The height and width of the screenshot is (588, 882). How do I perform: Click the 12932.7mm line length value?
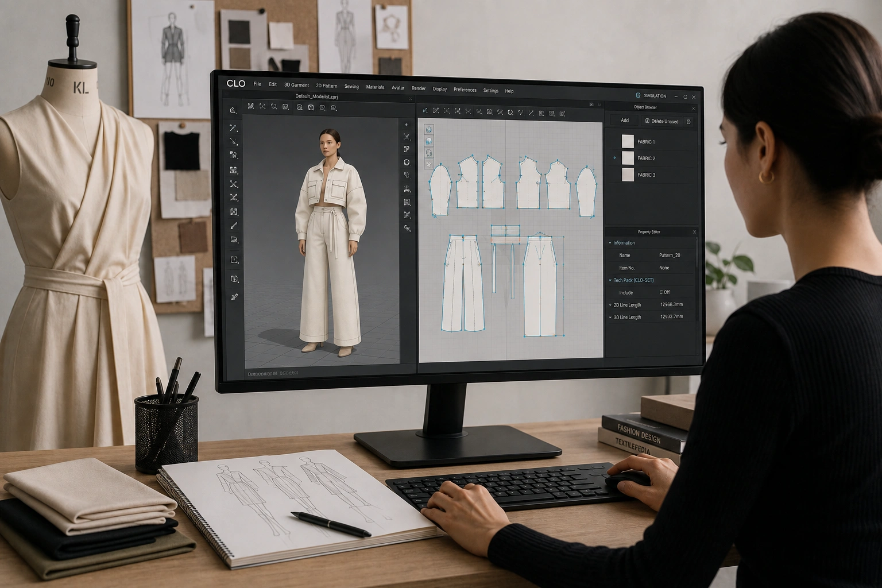[x=672, y=316]
